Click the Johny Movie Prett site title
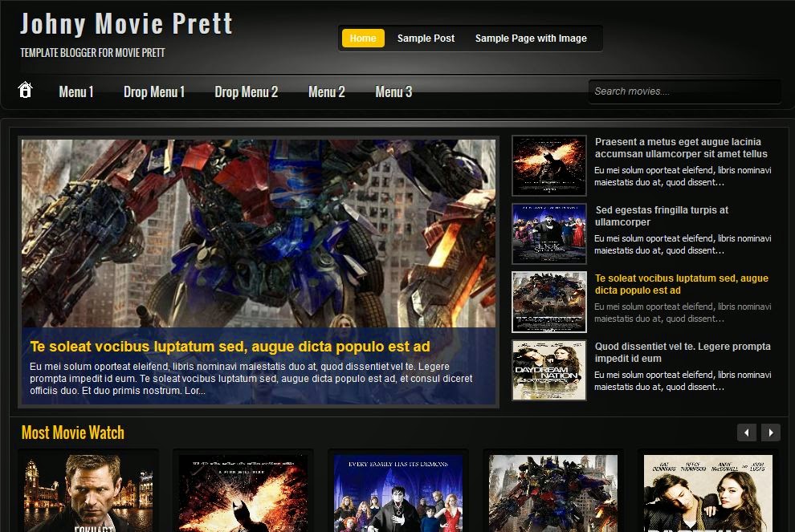This screenshot has width=795, height=532. coord(126,24)
